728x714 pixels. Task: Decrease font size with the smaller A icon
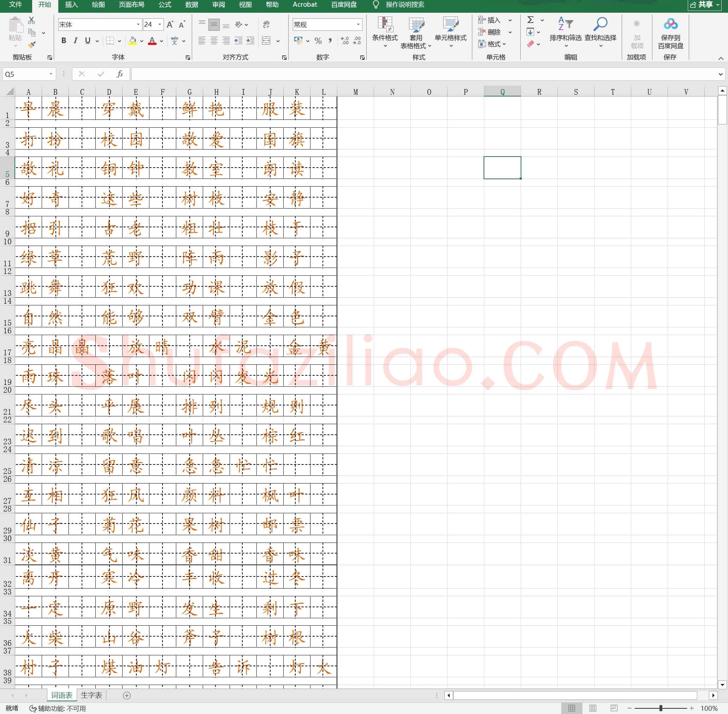[182, 25]
